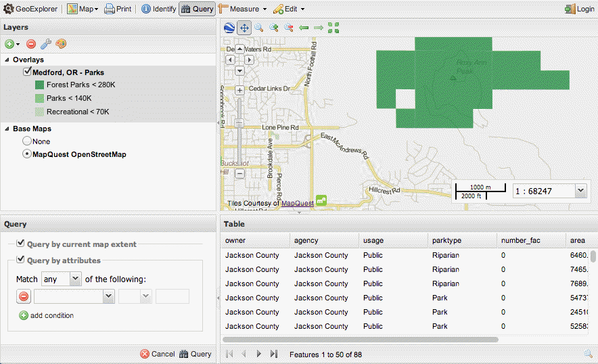Collapse the Overlays tree node

6,60
